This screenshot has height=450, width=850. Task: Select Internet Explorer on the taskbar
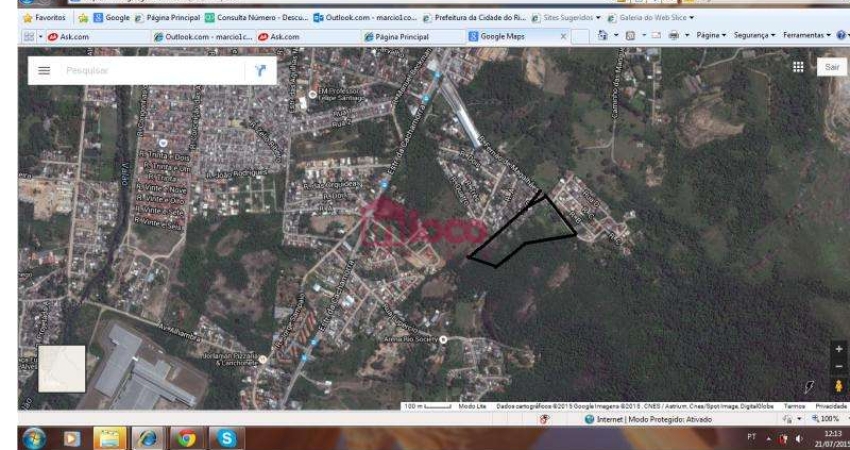147,438
